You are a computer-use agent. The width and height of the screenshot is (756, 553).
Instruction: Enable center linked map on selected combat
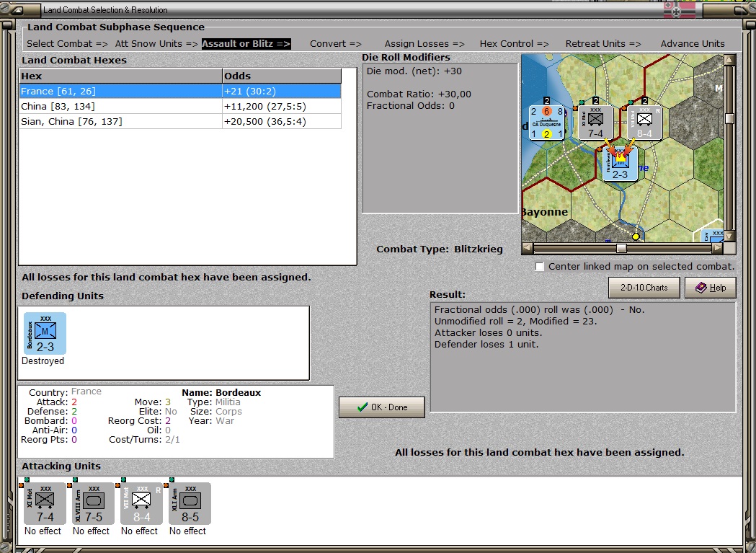540,267
